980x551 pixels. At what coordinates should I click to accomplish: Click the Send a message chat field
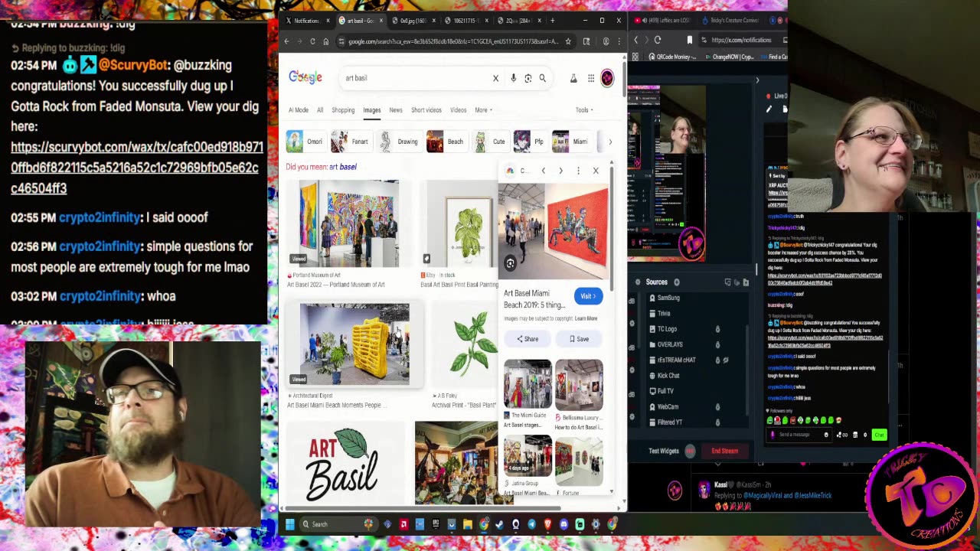click(800, 435)
